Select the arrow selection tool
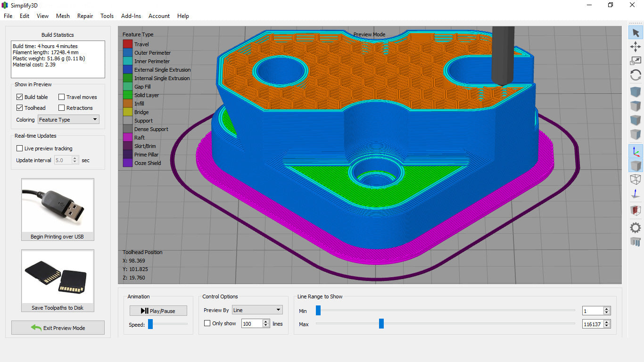This screenshot has height=362, width=644. point(636,33)
